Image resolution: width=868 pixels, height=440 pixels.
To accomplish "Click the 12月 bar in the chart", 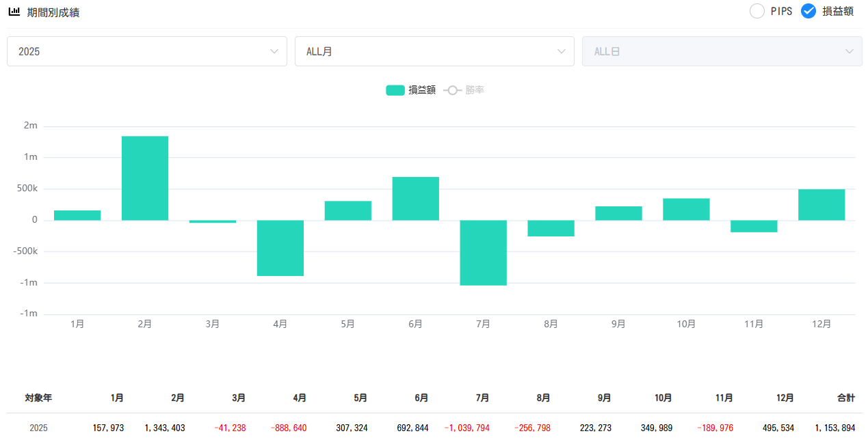I will point(821,204).
